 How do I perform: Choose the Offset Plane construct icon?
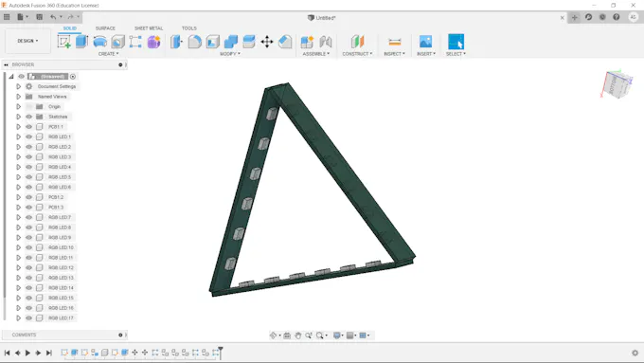click(x=358, y=42)
